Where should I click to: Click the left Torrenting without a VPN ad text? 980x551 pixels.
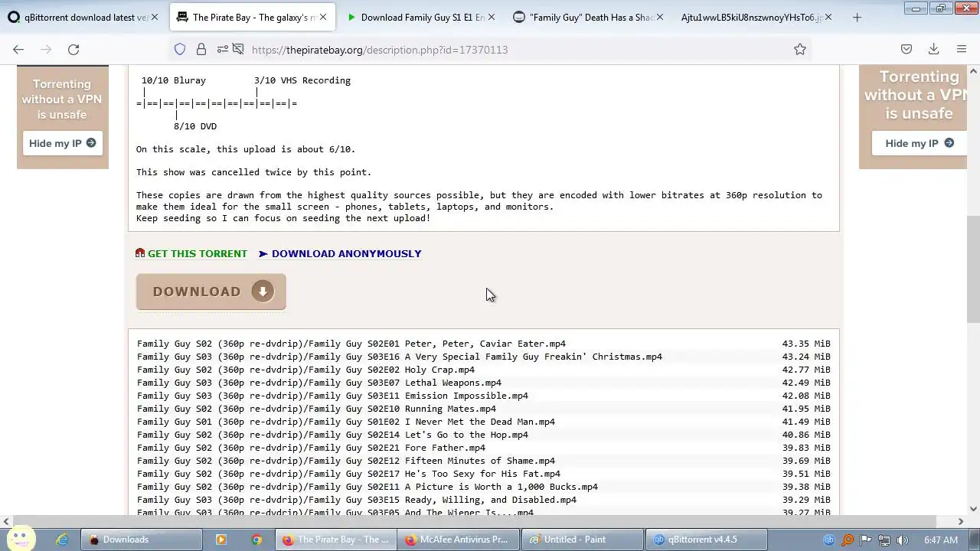tap(62, 99)
